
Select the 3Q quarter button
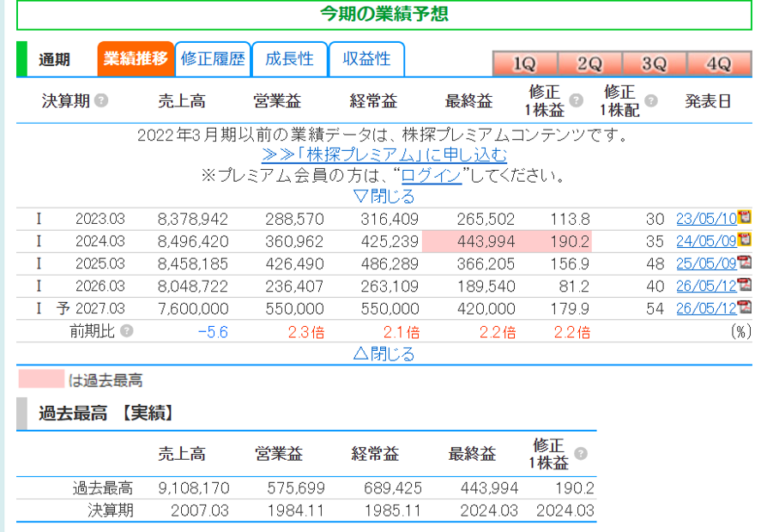point(654,63)
